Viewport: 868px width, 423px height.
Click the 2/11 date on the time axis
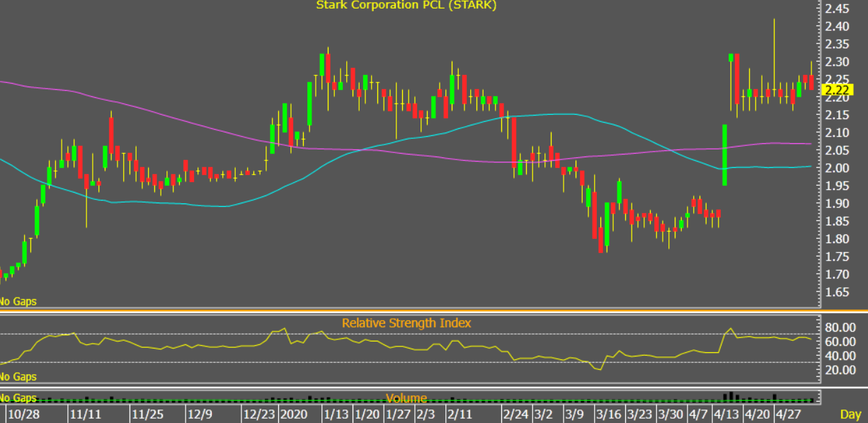pos(458,414)
